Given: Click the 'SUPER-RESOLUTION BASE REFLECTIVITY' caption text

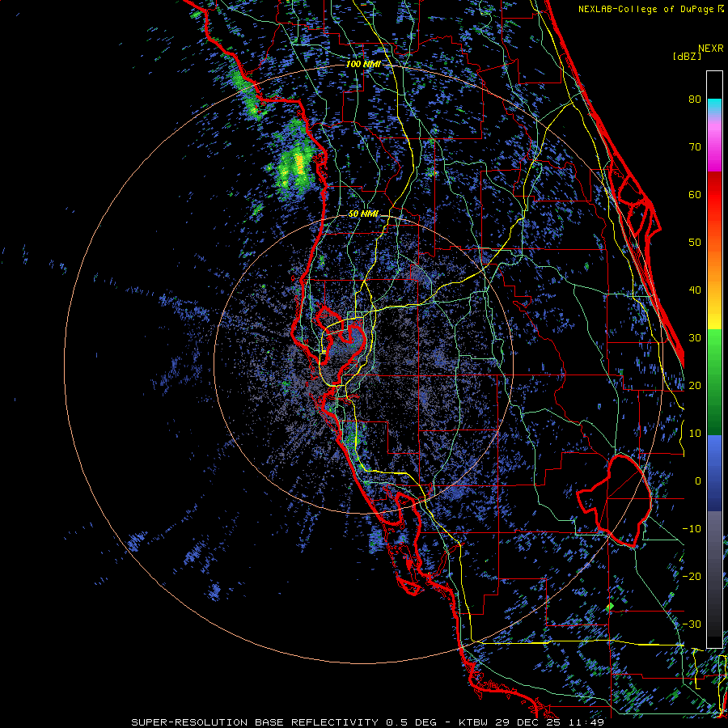Looking at the screenshot, I should pos(255,722).
